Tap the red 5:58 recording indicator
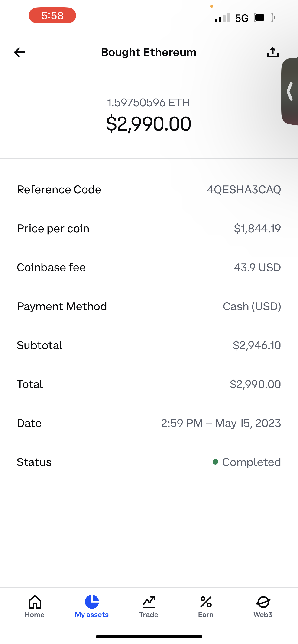The image size is (298, 644). [52, 16]
